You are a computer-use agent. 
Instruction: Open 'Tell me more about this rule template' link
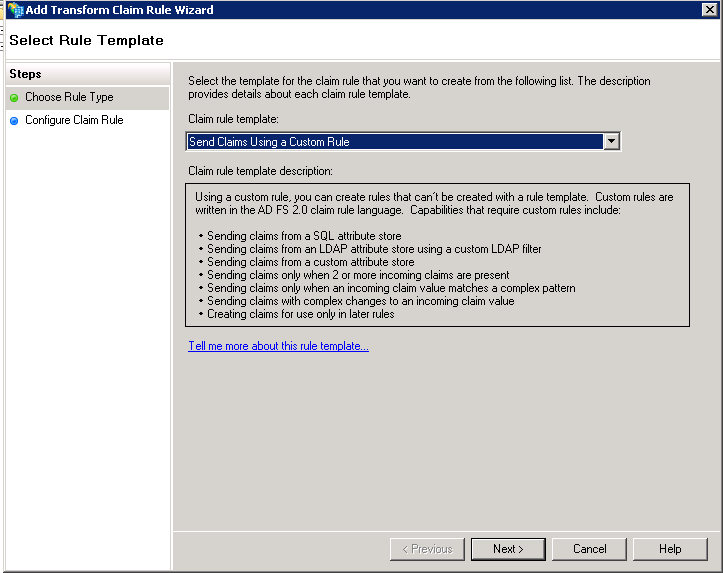click(278, 346)
